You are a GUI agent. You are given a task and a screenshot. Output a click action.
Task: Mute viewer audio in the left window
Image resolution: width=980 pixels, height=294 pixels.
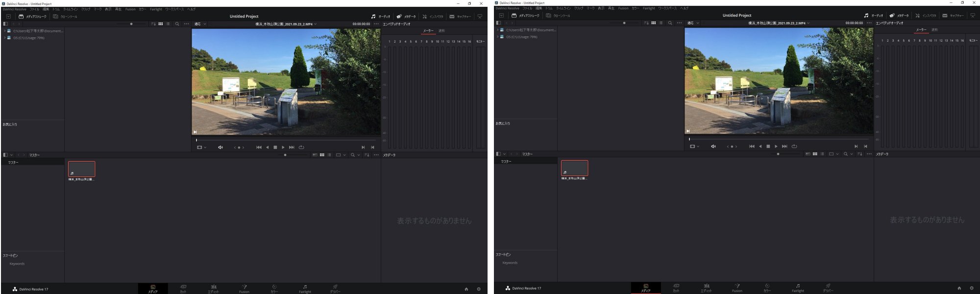click(220, 147)
